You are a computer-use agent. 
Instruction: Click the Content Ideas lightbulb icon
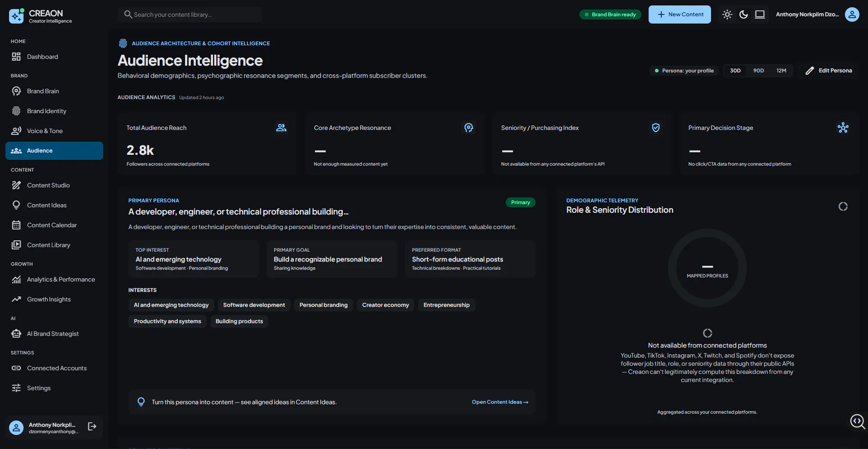pyautogui.click(x=16, y=205)
